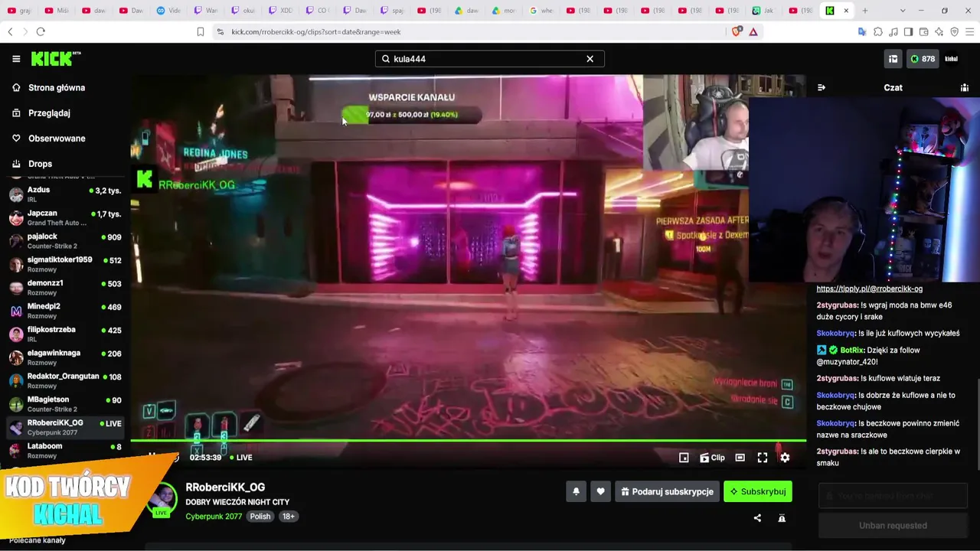
Task: Open pajalock channel in the sidebar
Action: pos(65,241)
